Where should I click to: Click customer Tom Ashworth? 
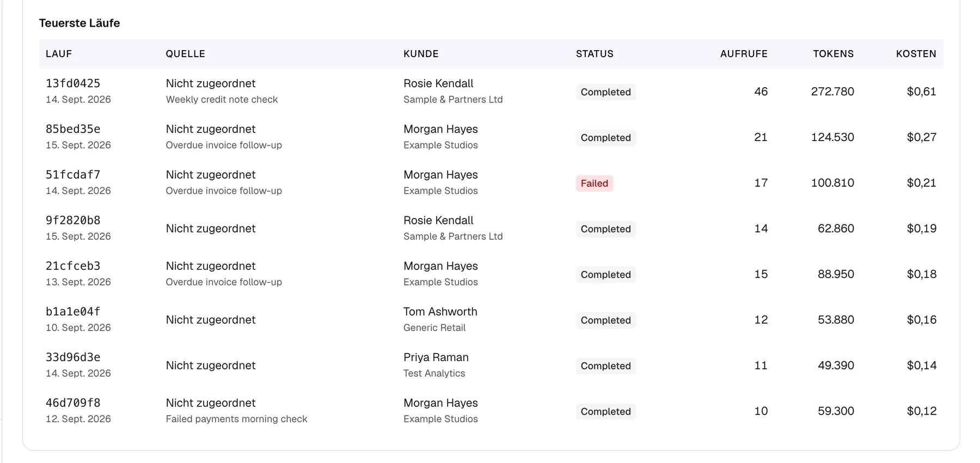tap(440, 312)
